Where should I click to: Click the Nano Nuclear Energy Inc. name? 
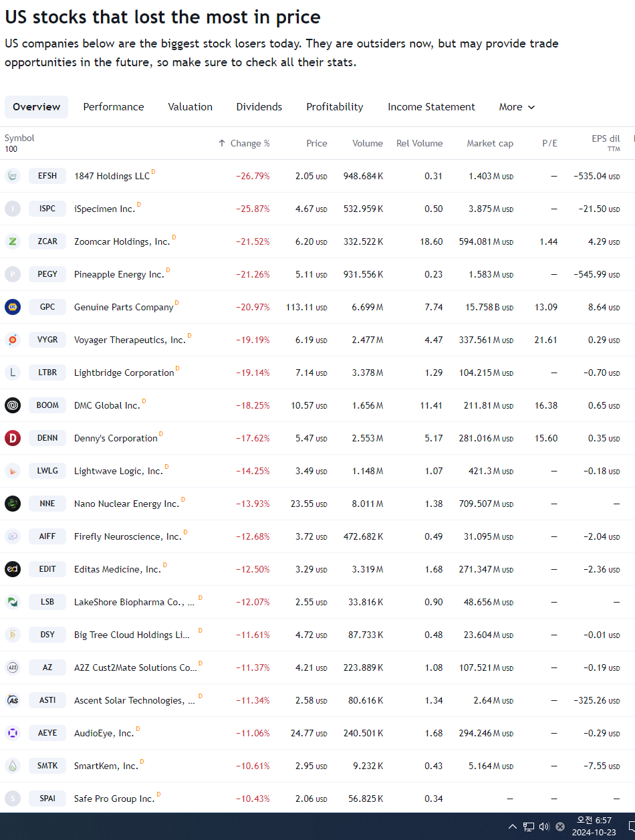[127, 504]
